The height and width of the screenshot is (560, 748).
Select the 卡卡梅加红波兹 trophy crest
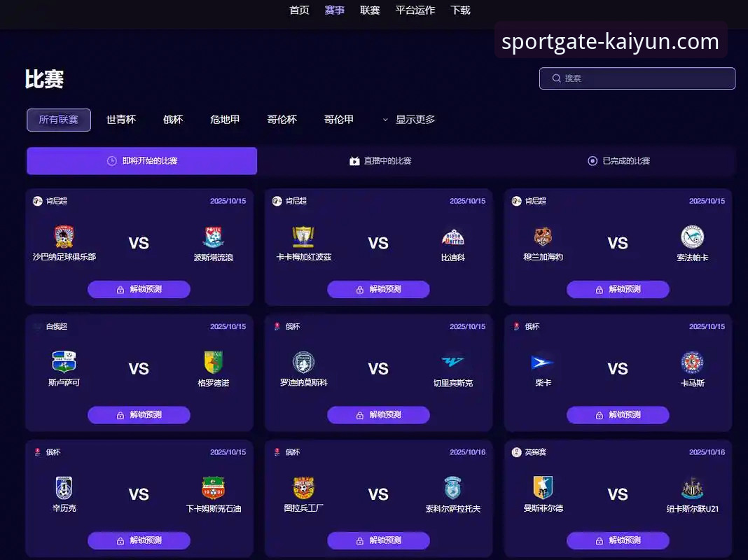303,237
